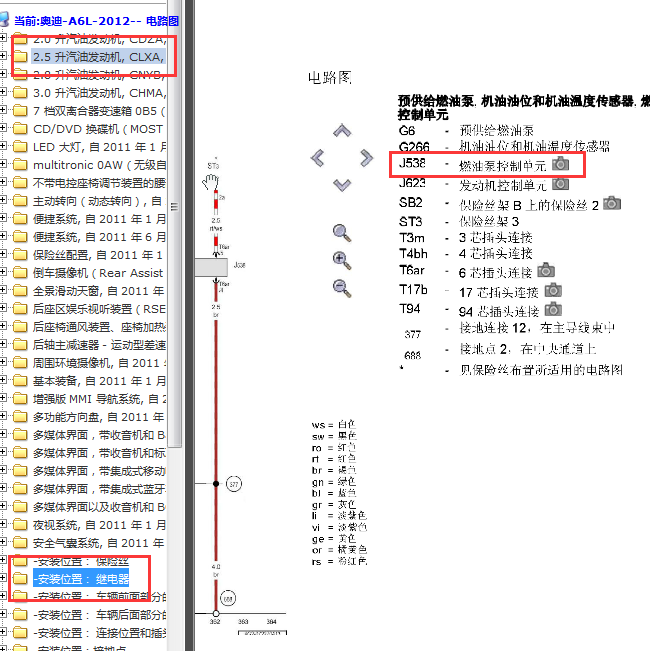Select 不带电控座椅调节装置的腰 tree entry
The height and width of the screenshot is (651, 650).
[x=99, y=183]
